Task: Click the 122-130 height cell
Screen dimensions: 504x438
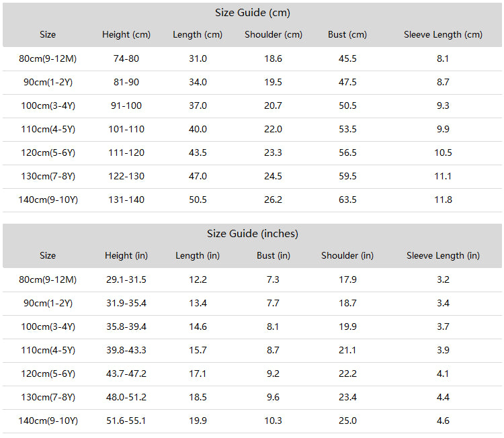Action: click(126, 176)
